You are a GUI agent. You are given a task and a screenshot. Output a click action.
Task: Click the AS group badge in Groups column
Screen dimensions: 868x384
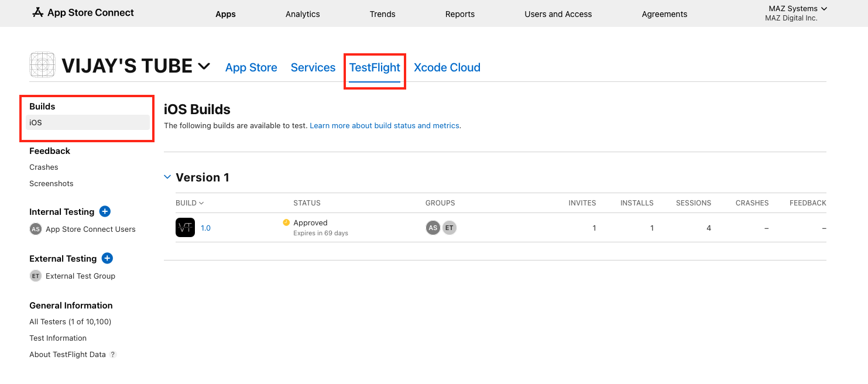coord(433,228)
